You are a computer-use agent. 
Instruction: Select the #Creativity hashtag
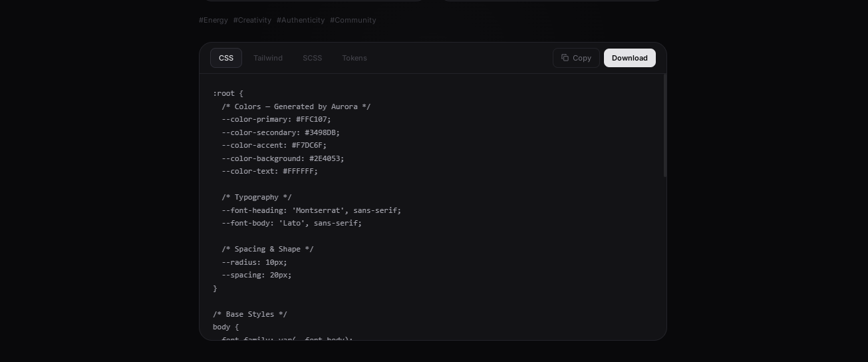pyautogui.click(x=252, y=20)
